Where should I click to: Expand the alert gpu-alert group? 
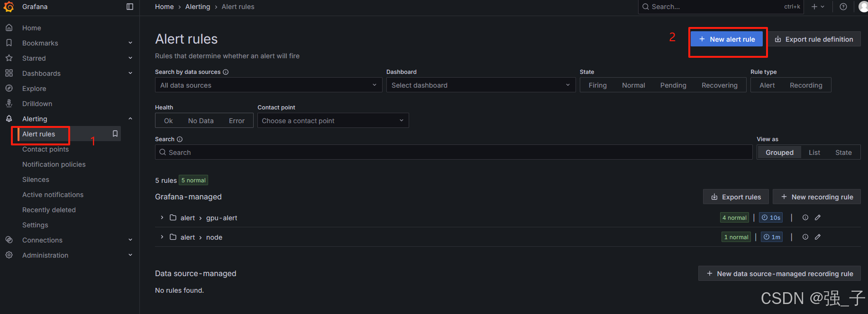tap(162, 218)
